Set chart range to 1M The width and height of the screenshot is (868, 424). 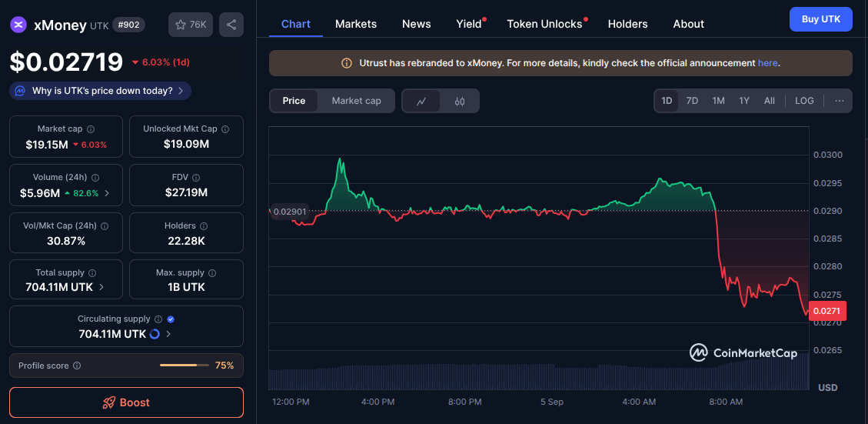tap(719, 101)
